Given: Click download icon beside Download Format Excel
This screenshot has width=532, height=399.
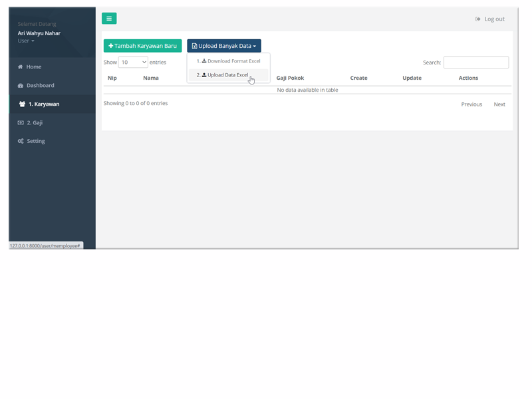Looking at the screenshot, I should click(x=204, y=61).
